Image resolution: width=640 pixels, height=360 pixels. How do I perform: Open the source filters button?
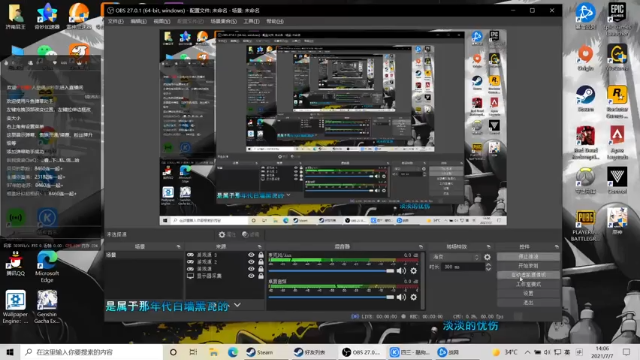click(x=251, y=235)
